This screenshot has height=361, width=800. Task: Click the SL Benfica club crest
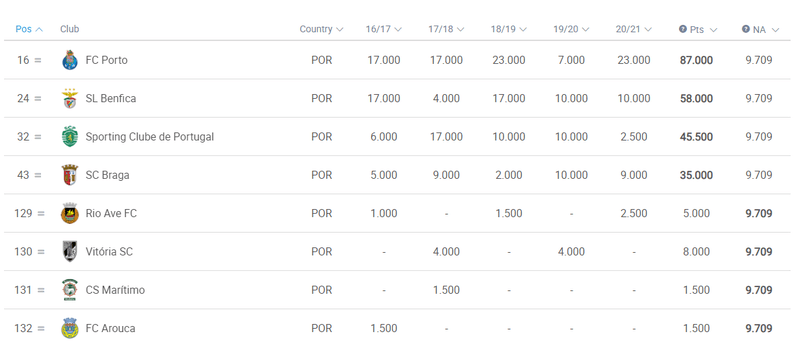(x=70, y=98)
